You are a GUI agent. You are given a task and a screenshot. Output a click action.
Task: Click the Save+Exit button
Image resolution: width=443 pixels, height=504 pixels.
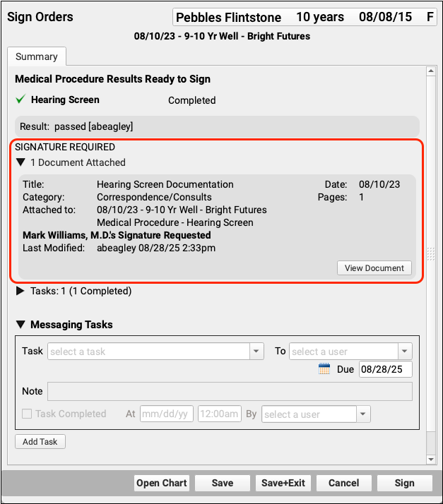(x=283, y=483)
